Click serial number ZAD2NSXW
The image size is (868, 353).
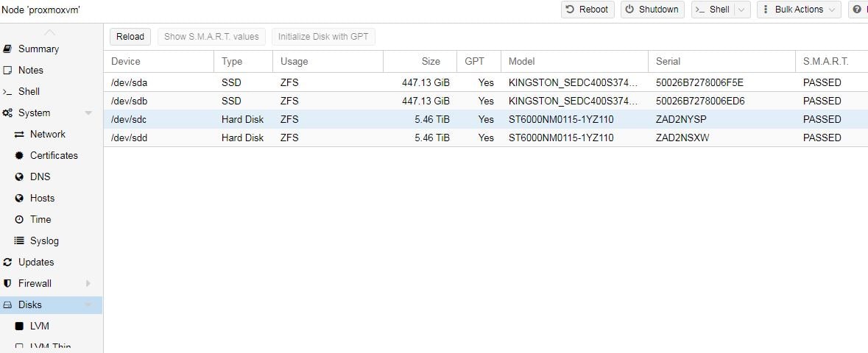(682, 138)
